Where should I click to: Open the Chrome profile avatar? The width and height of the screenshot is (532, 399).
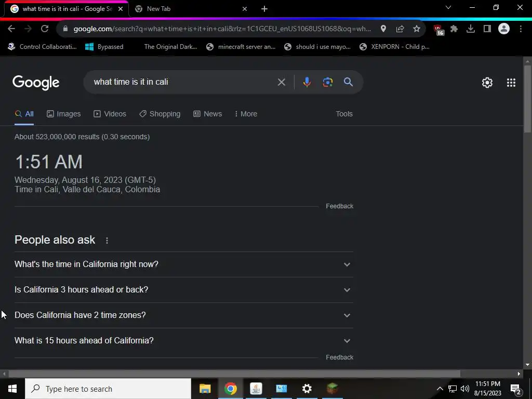pyautogui.click(x=504, y=29)
